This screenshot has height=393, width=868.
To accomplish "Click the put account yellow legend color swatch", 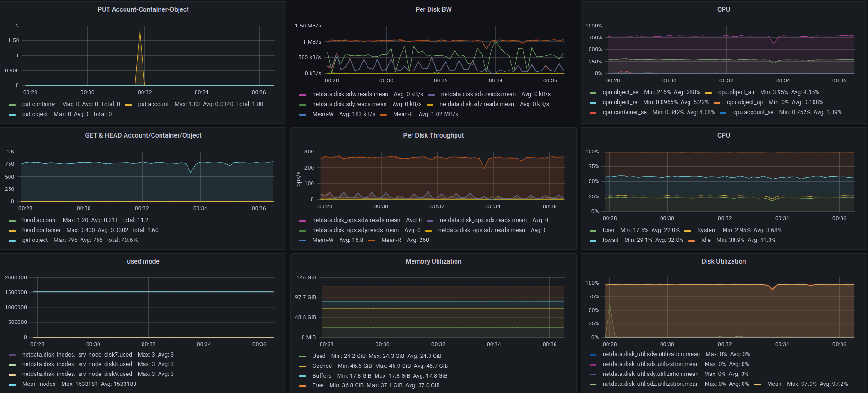I will click(x=128, y=105).
